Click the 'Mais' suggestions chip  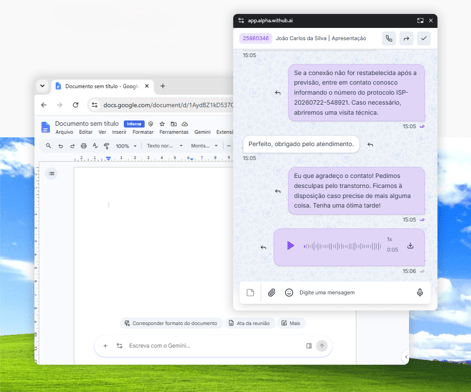[291, 323]
